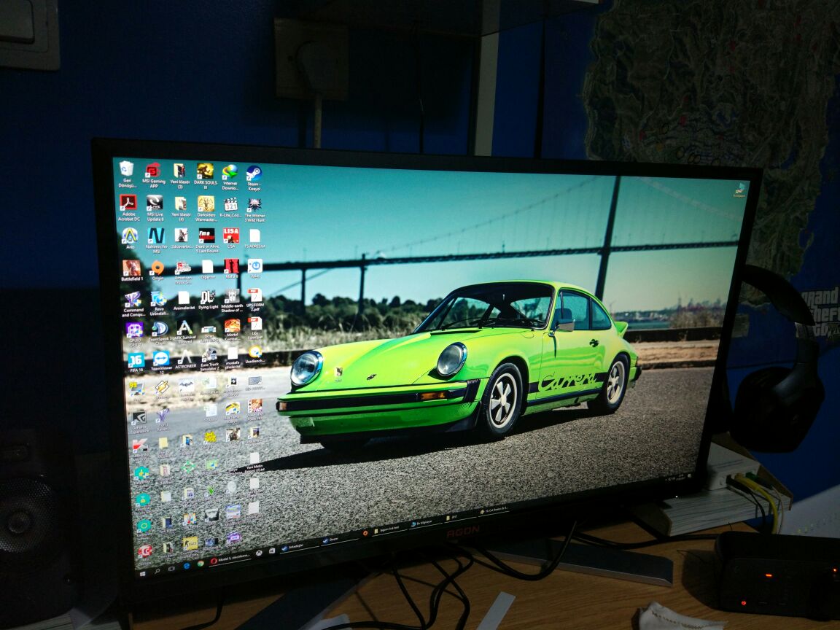Open GeForce Experience shortcut
The height and width of the screenshot is (630, 840).
[x=139, y=422]
